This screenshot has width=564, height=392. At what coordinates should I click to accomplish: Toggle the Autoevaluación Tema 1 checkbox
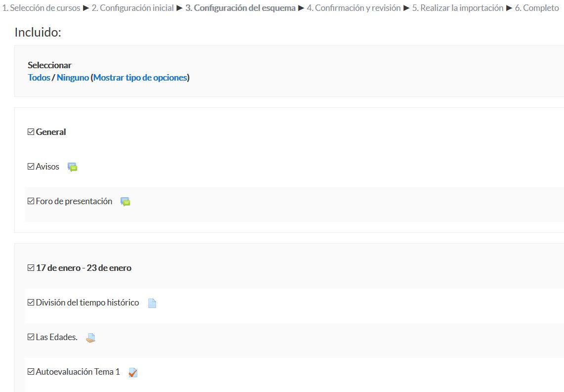click(31, 372)
